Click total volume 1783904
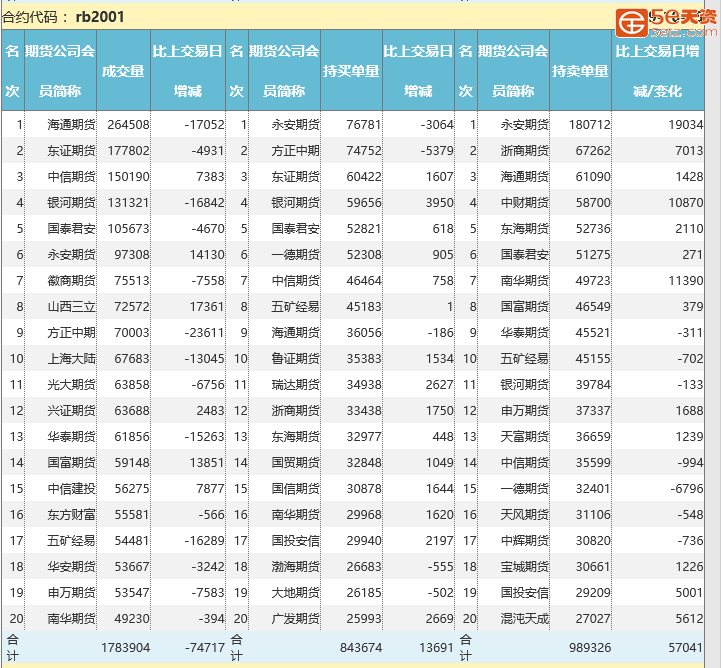Viewport: 723px width, 668px height. (125, 648)
